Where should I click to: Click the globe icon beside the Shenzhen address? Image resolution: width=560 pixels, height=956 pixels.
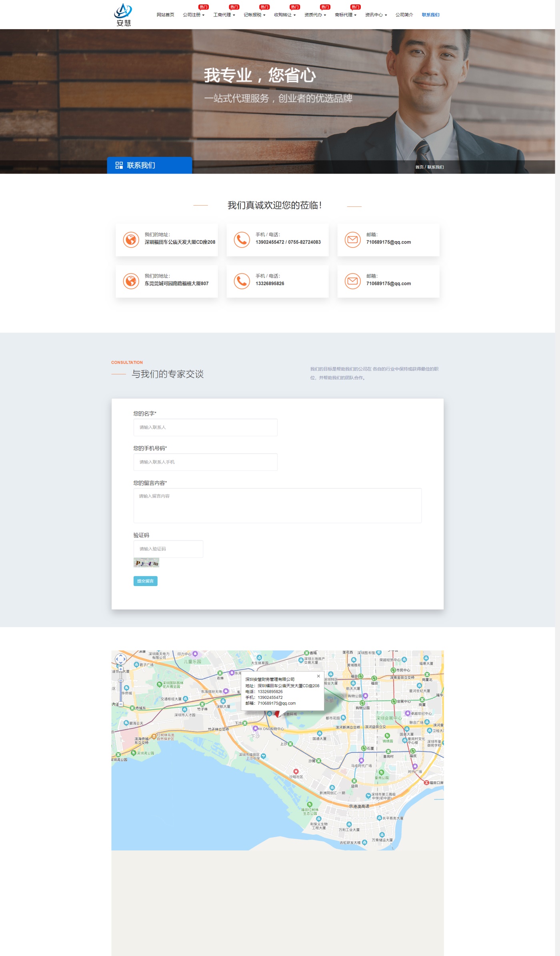(131, 240)
